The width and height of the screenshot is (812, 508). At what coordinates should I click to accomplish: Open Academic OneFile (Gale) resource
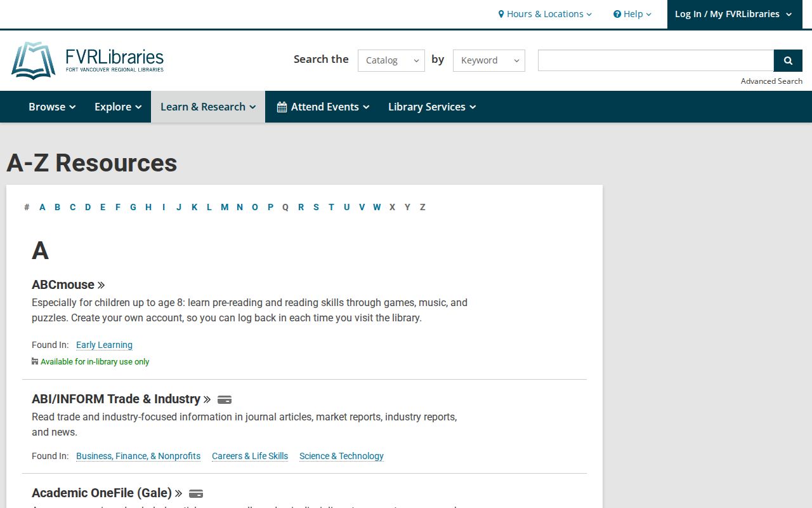point(107,493)
